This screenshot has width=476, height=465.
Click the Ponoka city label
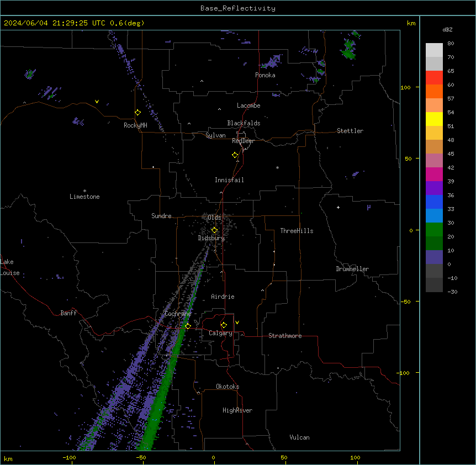(x=265, y=75)
